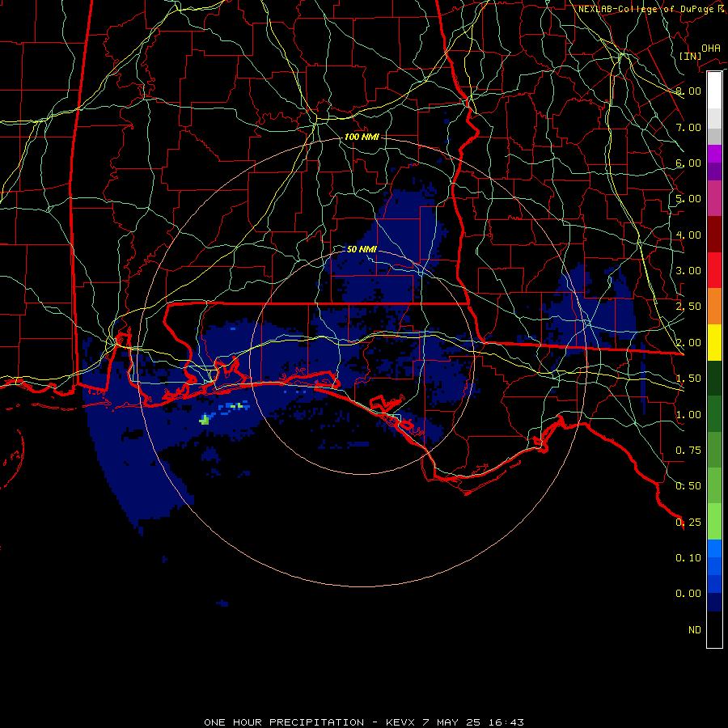
Task: Click the 4.00 legend value
Action: coord(688,235)
